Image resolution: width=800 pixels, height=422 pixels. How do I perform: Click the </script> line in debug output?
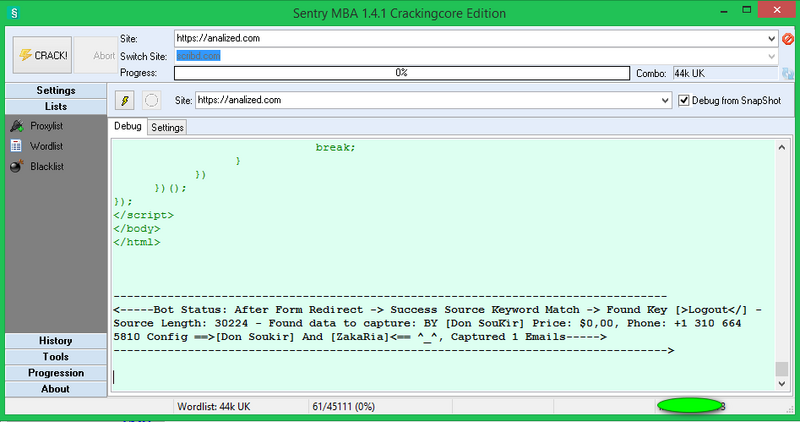(143, 215)
